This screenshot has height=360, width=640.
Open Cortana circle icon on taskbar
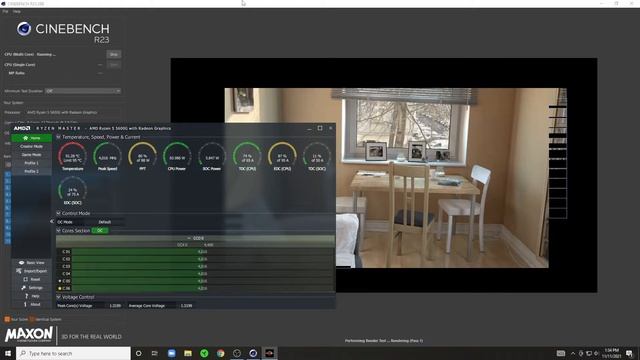click(139, 353)
